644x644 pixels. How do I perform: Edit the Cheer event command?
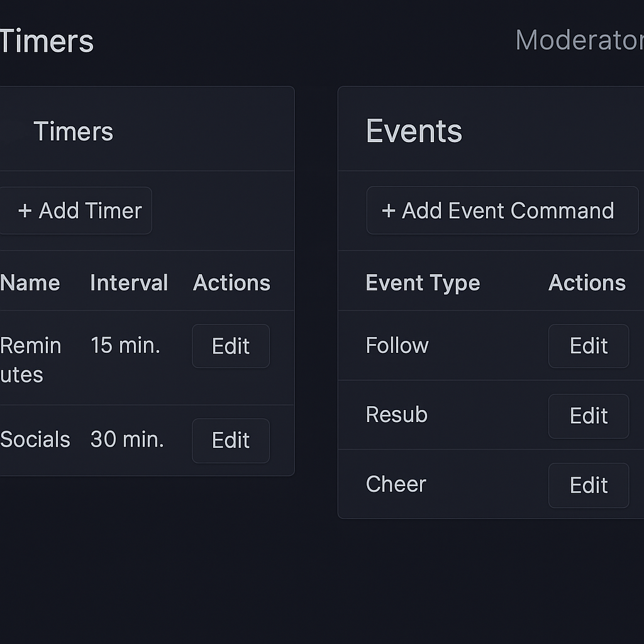click(x=588, y=485)
